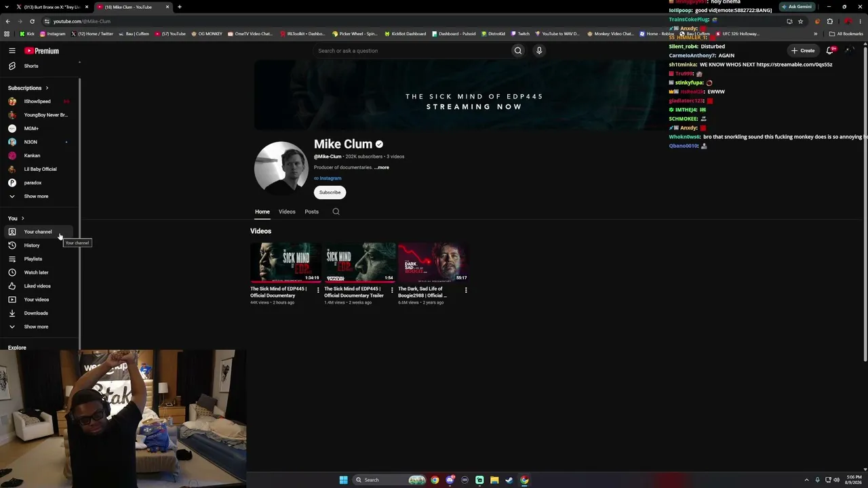Click the YouTube search input field
The image size is (868, 488).
pos(411,51)
